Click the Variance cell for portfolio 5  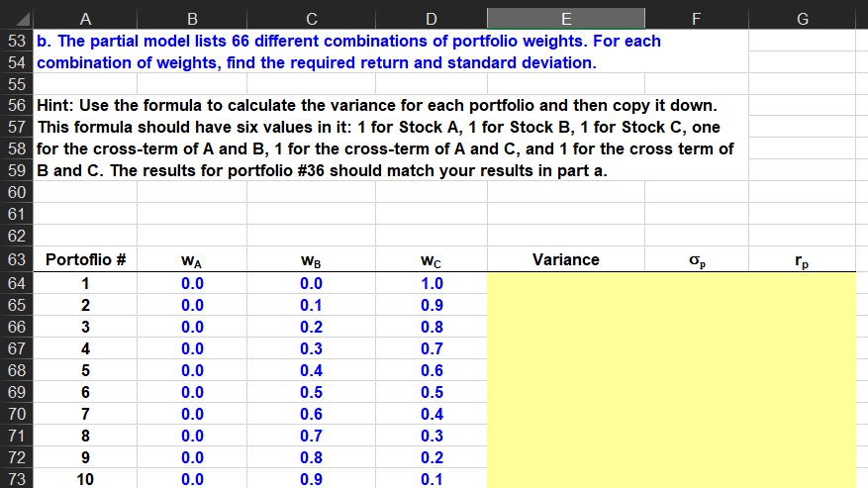[566, 370]
